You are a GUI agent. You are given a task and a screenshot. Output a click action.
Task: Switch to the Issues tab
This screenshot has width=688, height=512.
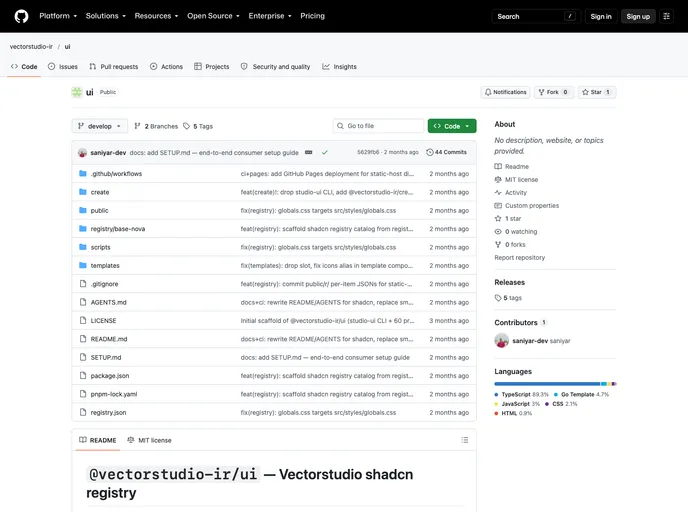pyautogui.click(x=63, y=67)
